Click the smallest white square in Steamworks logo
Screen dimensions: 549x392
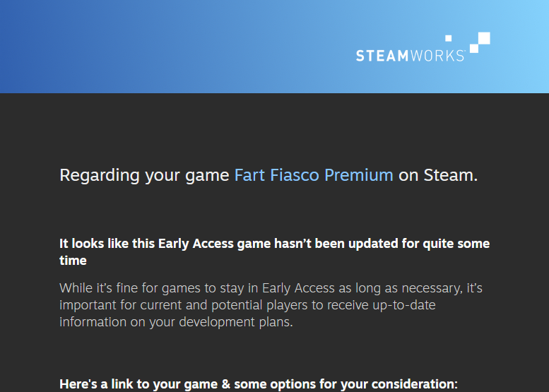449,37
